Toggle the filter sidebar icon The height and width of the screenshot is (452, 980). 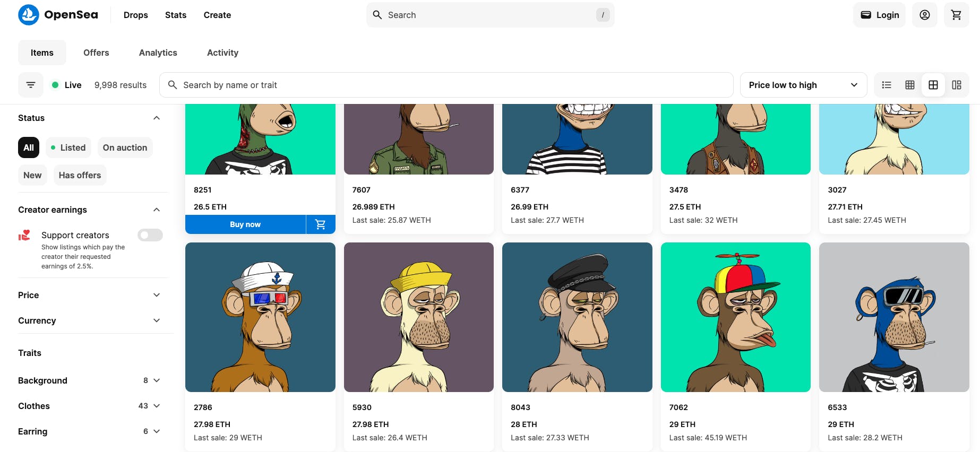point(31,85)
